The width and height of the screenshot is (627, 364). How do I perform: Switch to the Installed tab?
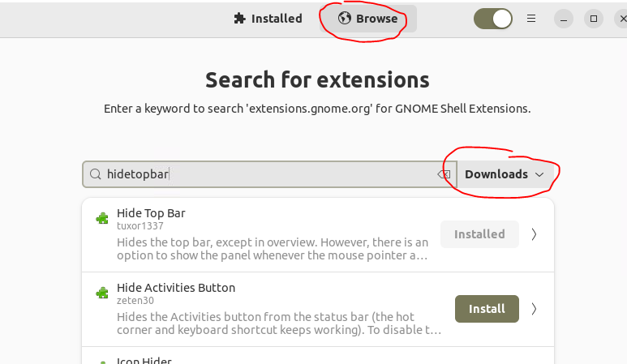[268, 19]
